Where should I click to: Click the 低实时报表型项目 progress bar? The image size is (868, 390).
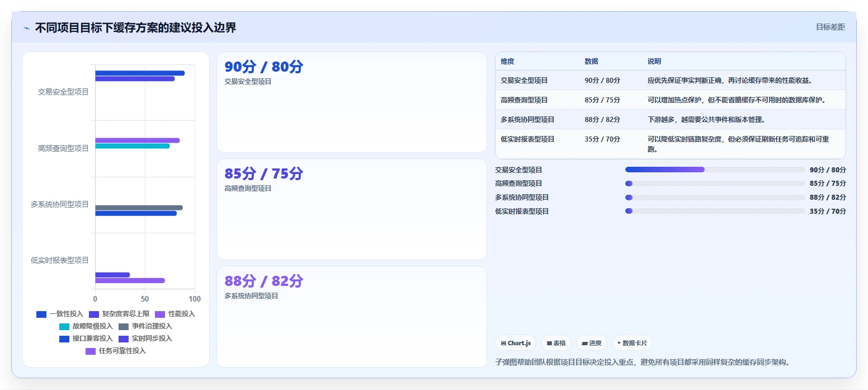(x=715, y=211)
